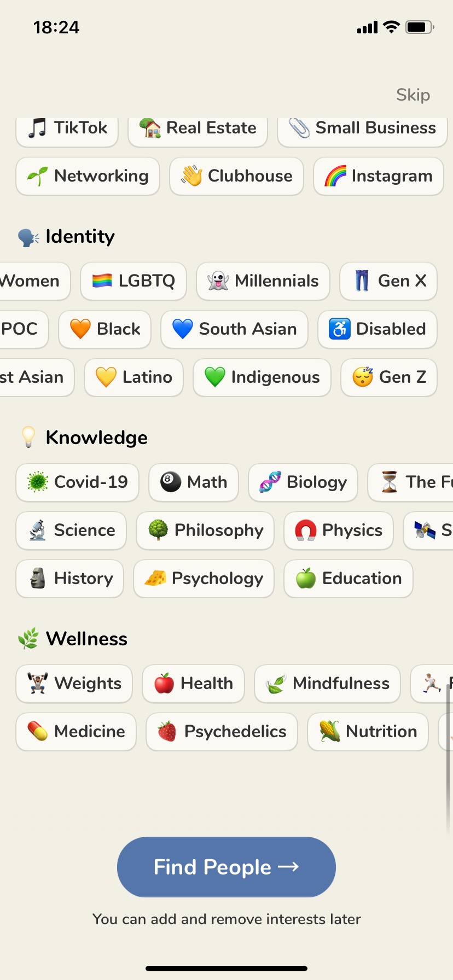
Task: Choose the Millennials ghost chip
Action: click(263, 281)
